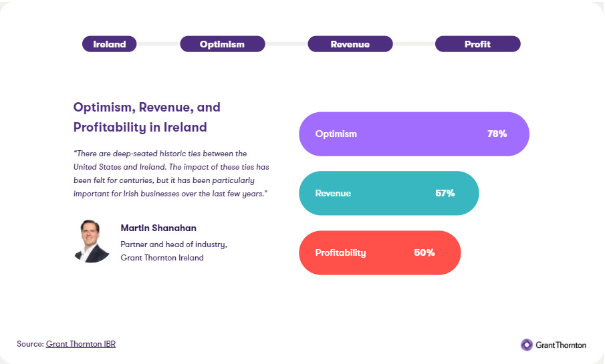605x364 pixels.
Task: Switch to the Ireland tab
Action: [109, 44]
